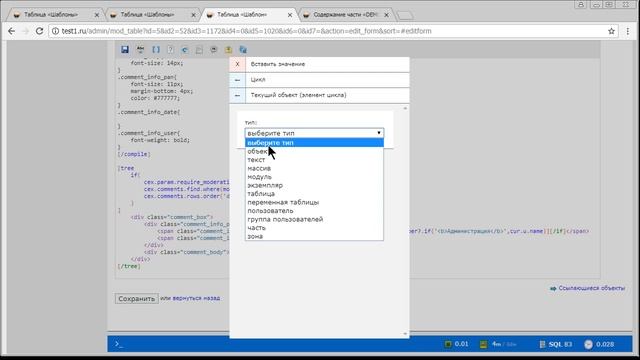Open the Chrome three-dot menu
The image size is (640, 360).
(628, 31)
